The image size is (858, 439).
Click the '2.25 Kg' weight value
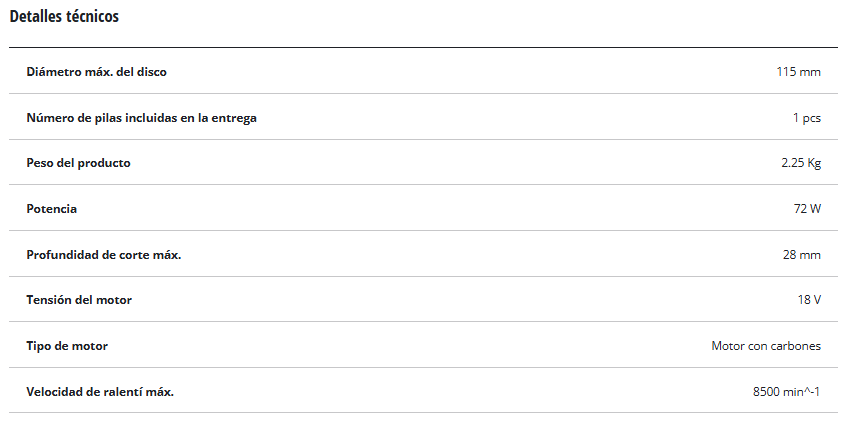tap(800, 163)
